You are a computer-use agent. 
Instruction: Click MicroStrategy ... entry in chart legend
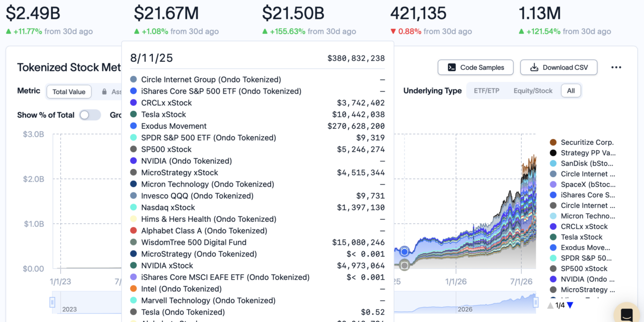click(582, 290)
